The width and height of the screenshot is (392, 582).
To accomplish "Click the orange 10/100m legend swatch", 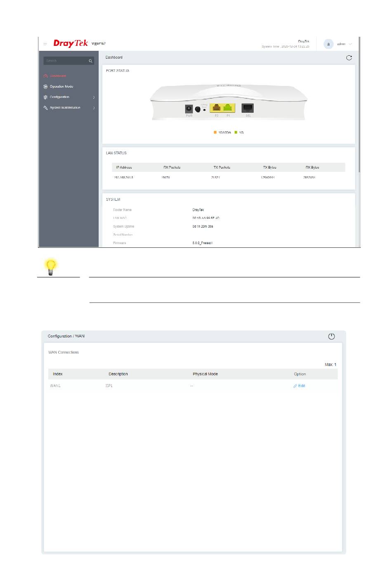I will (215, 132).
